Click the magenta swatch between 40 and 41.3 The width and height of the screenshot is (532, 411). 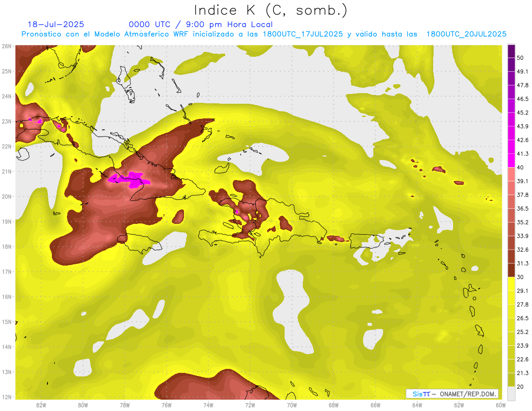tap(512, 160)
